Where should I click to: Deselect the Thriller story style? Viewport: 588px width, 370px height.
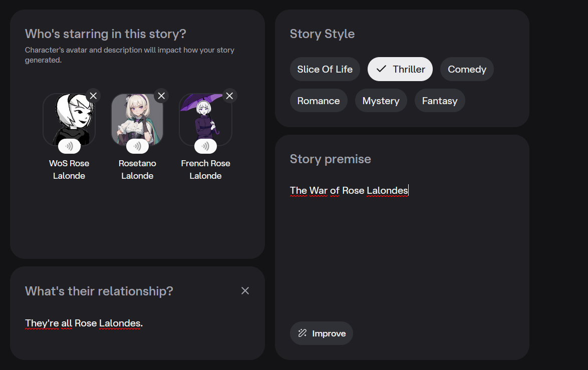[x=400, y=69]
